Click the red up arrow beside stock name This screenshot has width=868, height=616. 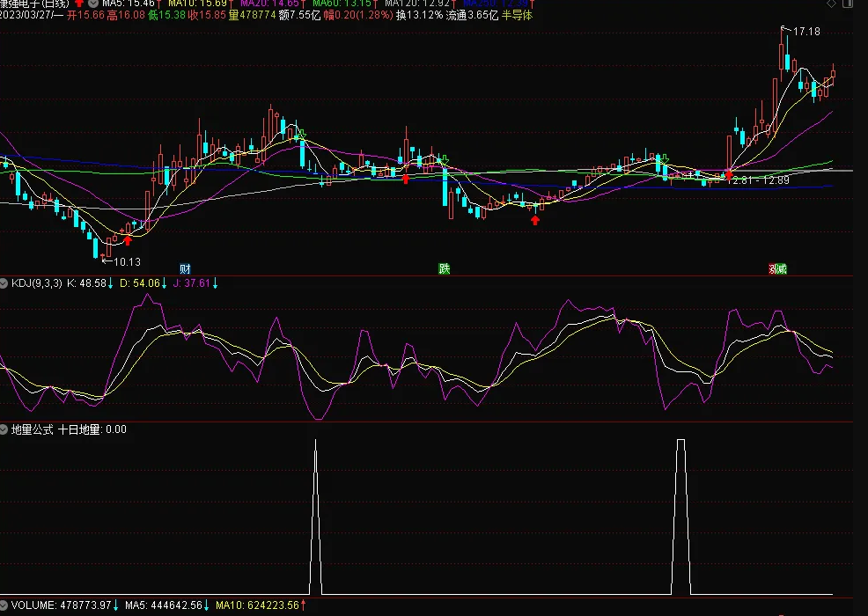tap(79, 3)
